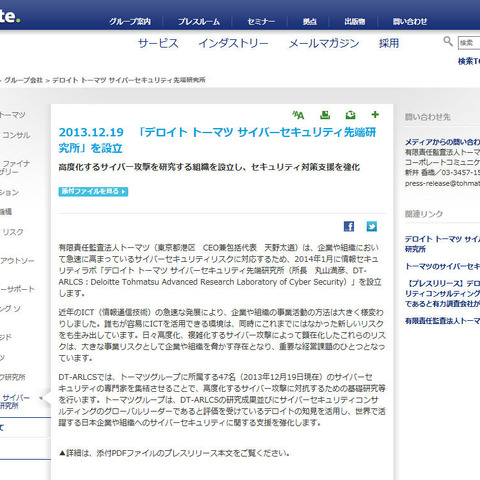Open related link 有限責任監査法人トーマツ
Screen dimensions: 480x480
442,321
